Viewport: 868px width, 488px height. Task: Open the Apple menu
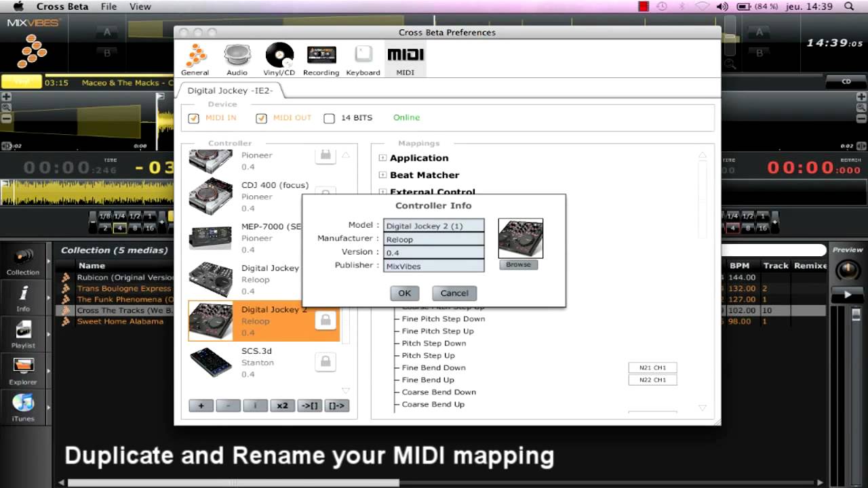(x=18, y=6)
